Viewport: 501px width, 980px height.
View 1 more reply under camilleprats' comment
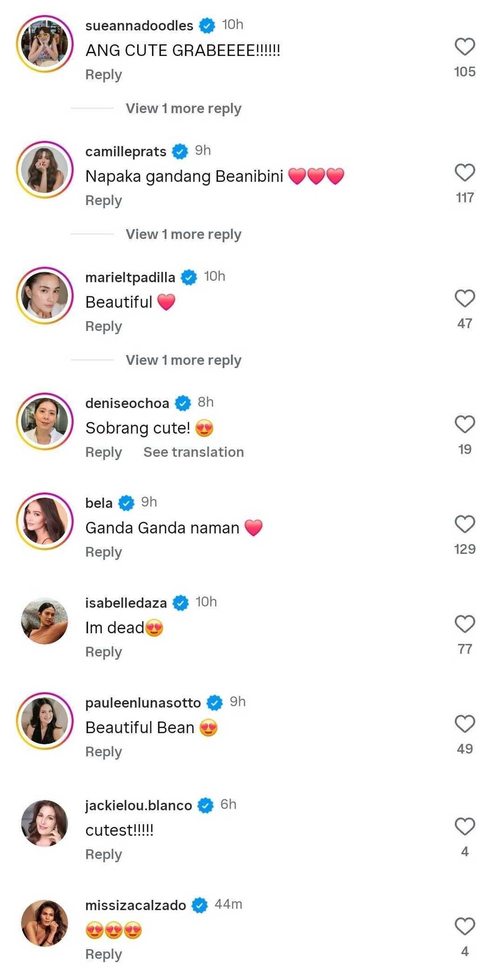pos(183,234)
